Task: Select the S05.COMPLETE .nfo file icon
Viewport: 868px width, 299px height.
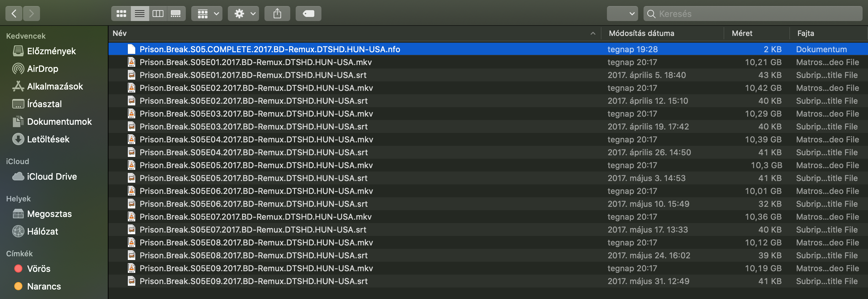Action: [x=132, y=49]
